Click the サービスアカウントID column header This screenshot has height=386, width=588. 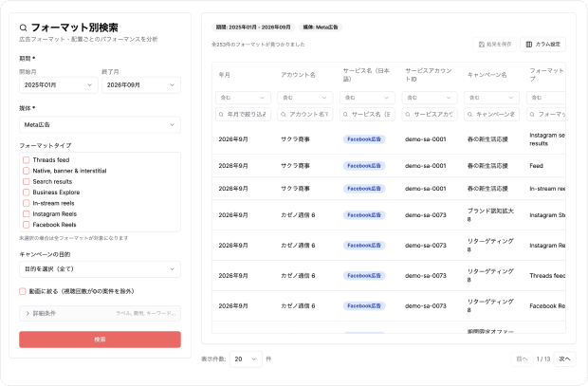tap(429, 75)
